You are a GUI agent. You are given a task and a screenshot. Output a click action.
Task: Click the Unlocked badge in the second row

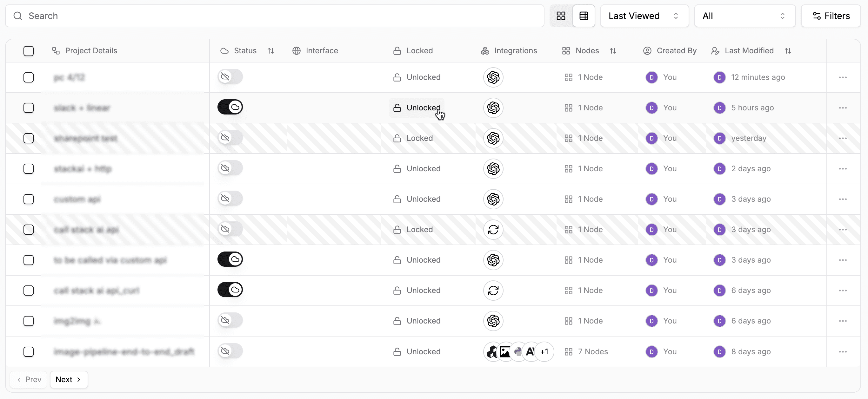417,108
